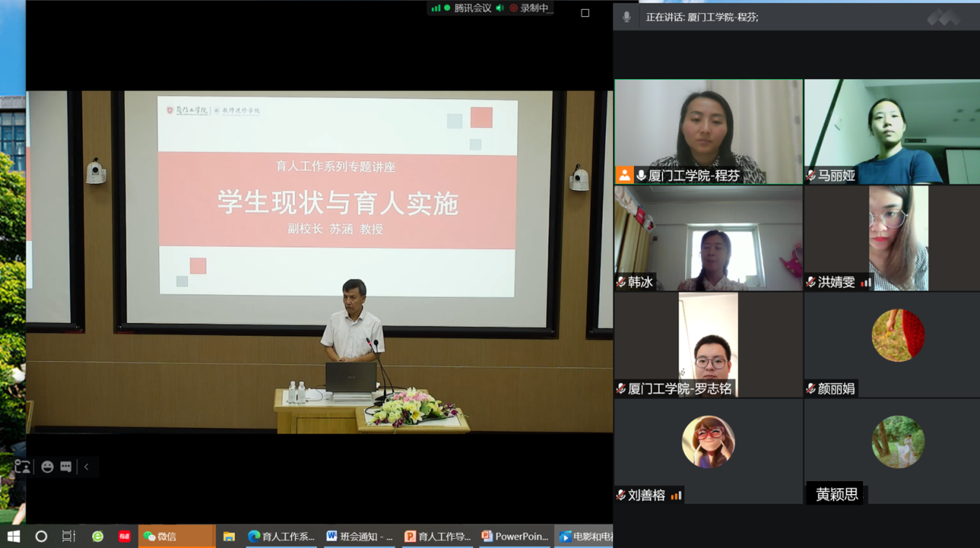
Task: Open the participants panel icon in meeting toolbar
Action: pyautogui.click(x=23, y=467)
